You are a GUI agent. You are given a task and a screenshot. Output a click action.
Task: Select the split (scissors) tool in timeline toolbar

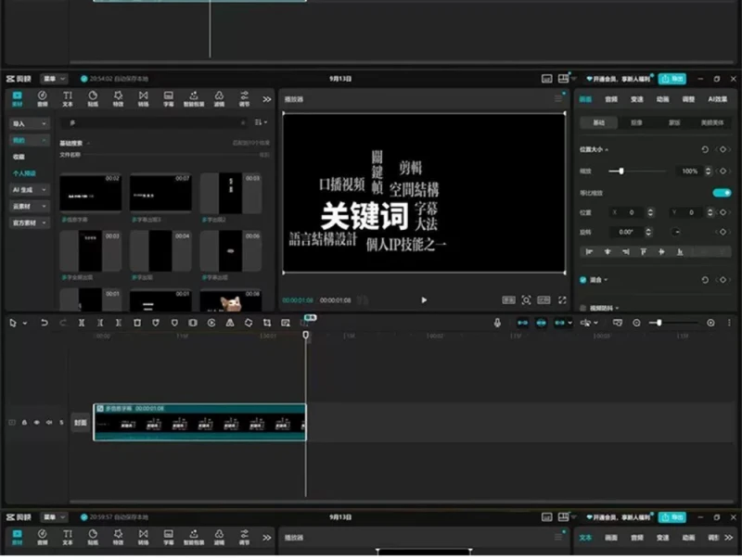pyautogui.click(x=81, y=323)
